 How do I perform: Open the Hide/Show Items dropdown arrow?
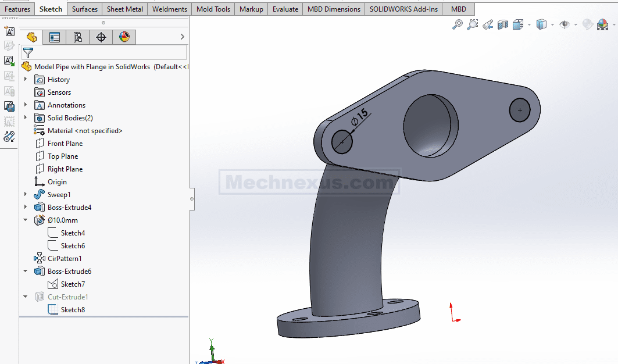point(576,25)
